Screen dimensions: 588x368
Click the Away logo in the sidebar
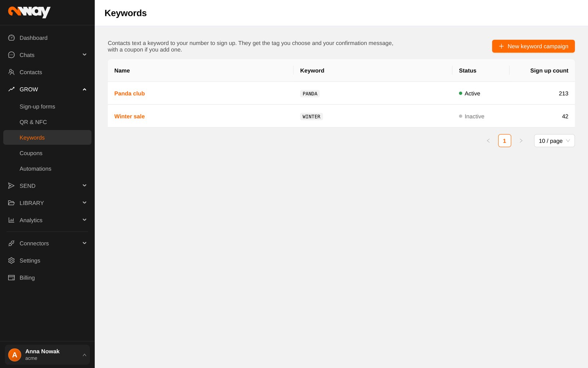29,12
